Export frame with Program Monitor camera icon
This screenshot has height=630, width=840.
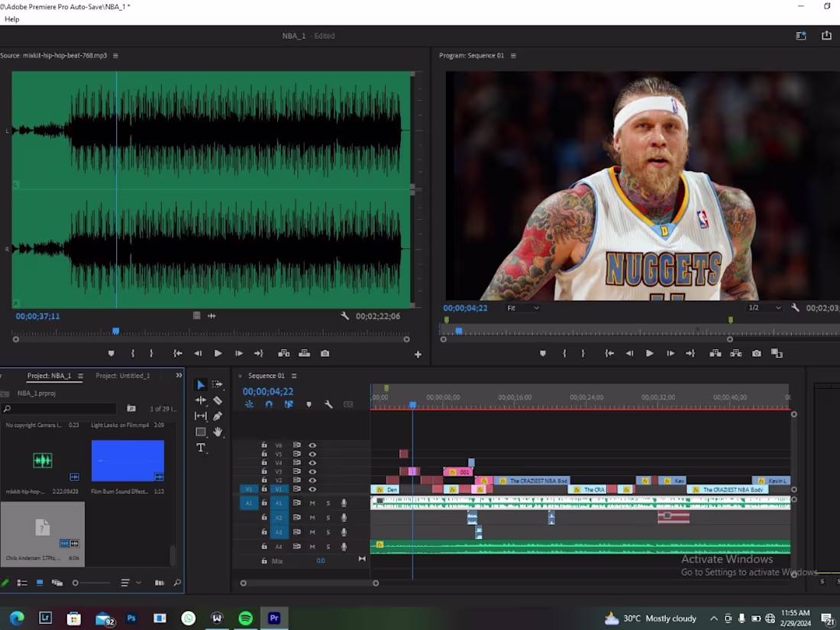(756, 354)
